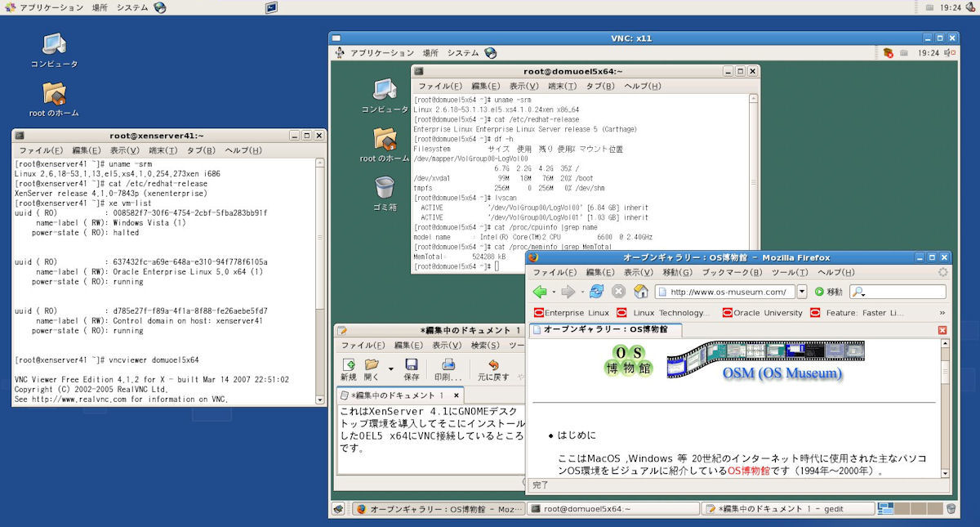Image resolution: width=980 pixels, height=527 pixels.
Task: Open Oracle University bookmark in Firefox
Action: (763, 313)
